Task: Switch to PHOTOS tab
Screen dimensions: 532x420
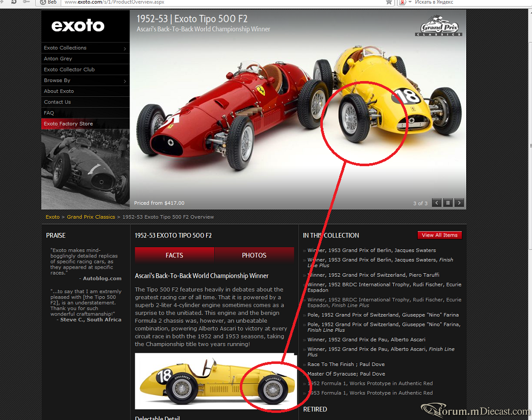Action: (254, 255)
